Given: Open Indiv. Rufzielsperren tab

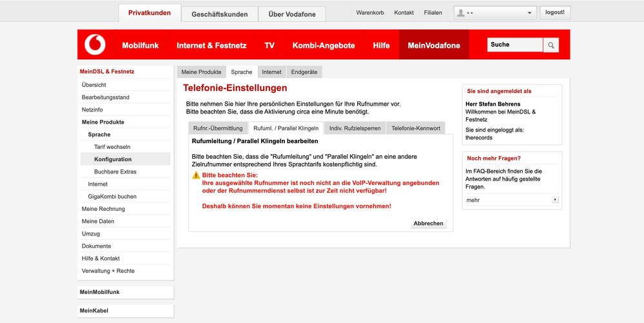Looking at the screenshot, I should tap(355, 128).
